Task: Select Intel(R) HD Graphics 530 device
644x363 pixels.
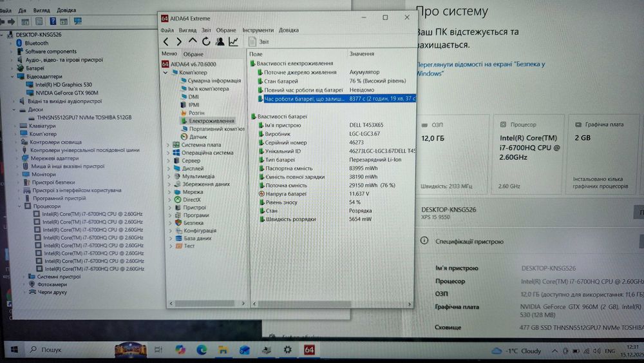Action: coord(59,84)
